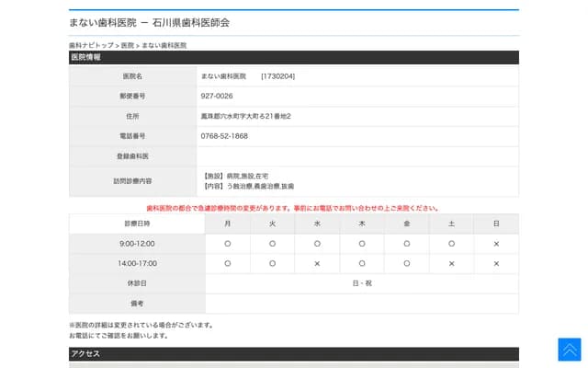Click the 14:00-17:00 time row label
The height and width of the screenshot is (368, 588).
click(137, 263)
